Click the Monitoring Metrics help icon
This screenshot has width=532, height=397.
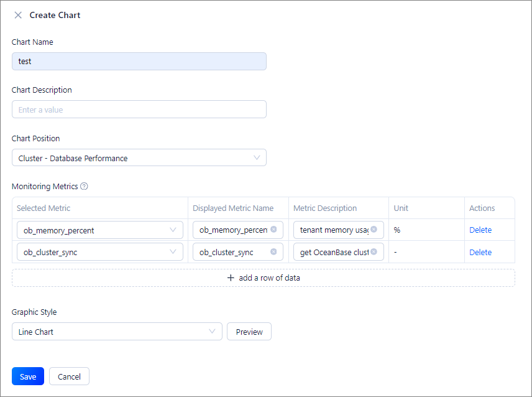[85, 186]
